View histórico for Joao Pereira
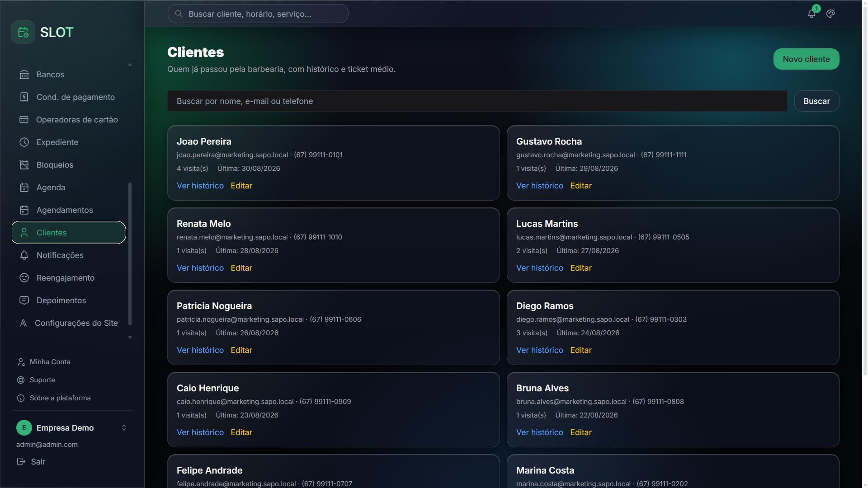 click(x=200, y=186)
